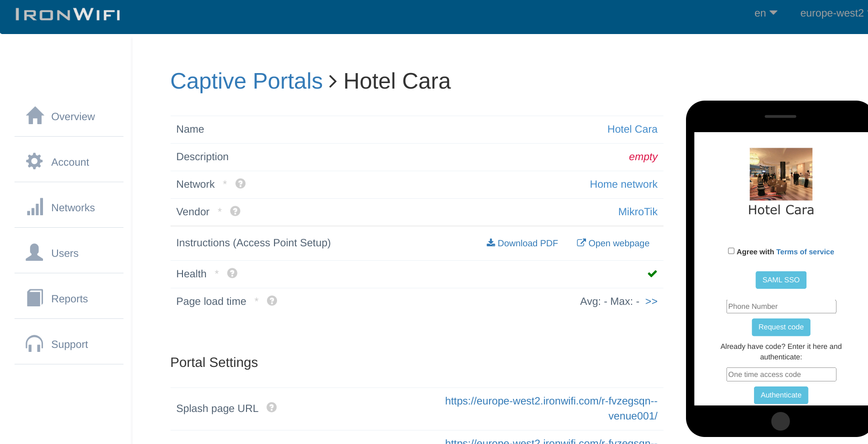The width and height of the screenshot is (868, 444).
Task: Click the download icon beside Download PDF
Action: (491, 243)
